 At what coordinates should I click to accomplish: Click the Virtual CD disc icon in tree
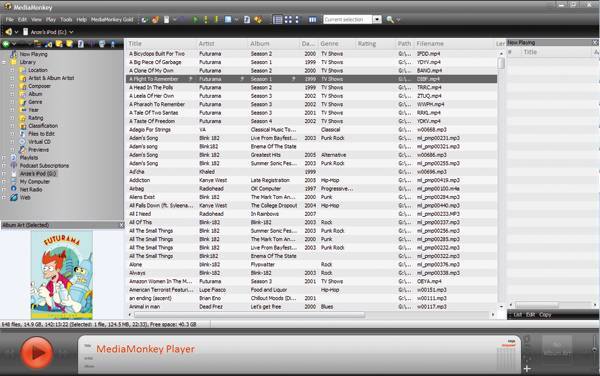coord(23,142)
